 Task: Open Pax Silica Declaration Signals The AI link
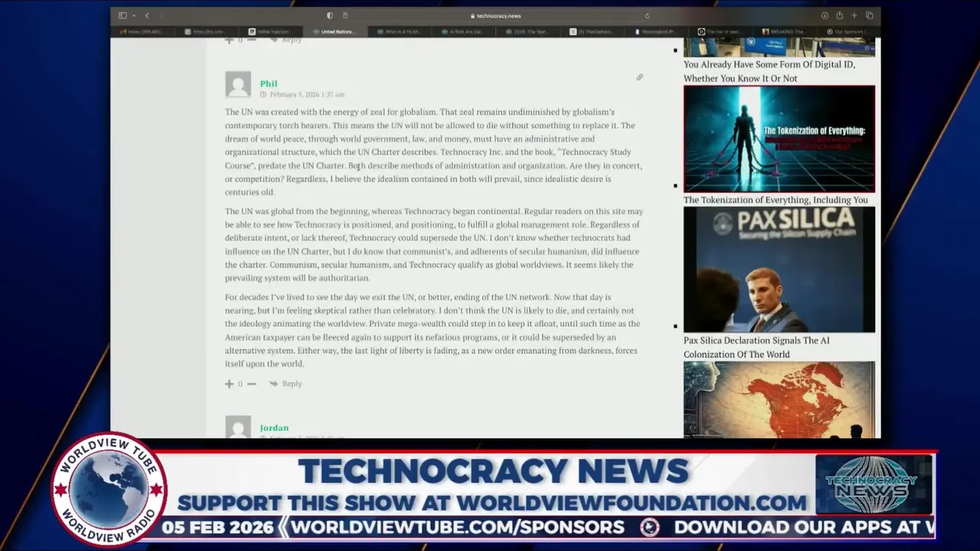coord(756,347)
